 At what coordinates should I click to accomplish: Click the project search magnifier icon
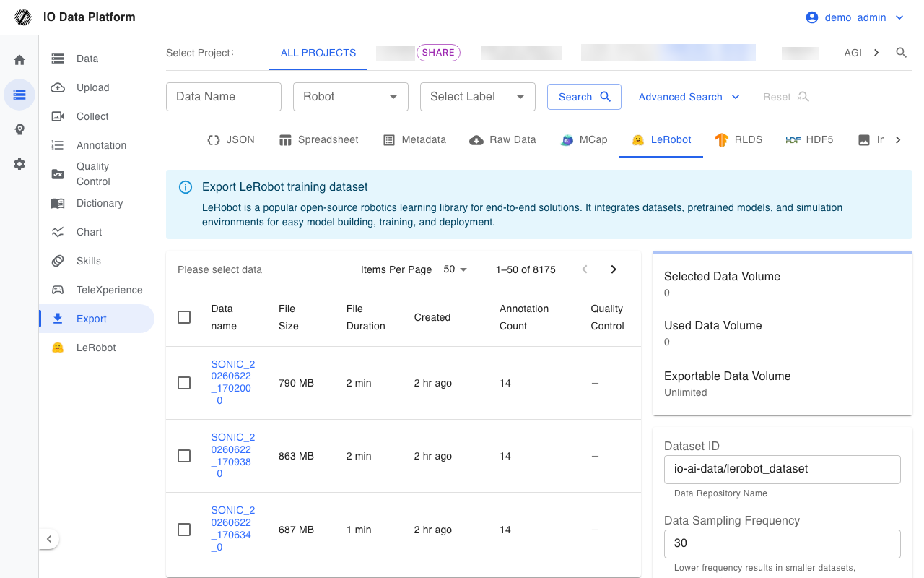pyautogui.click(x=901, y=53)
